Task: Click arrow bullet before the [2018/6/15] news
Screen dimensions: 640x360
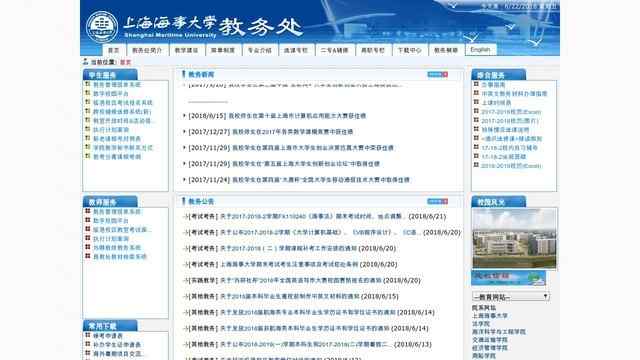Action: (x=184, y=116)
